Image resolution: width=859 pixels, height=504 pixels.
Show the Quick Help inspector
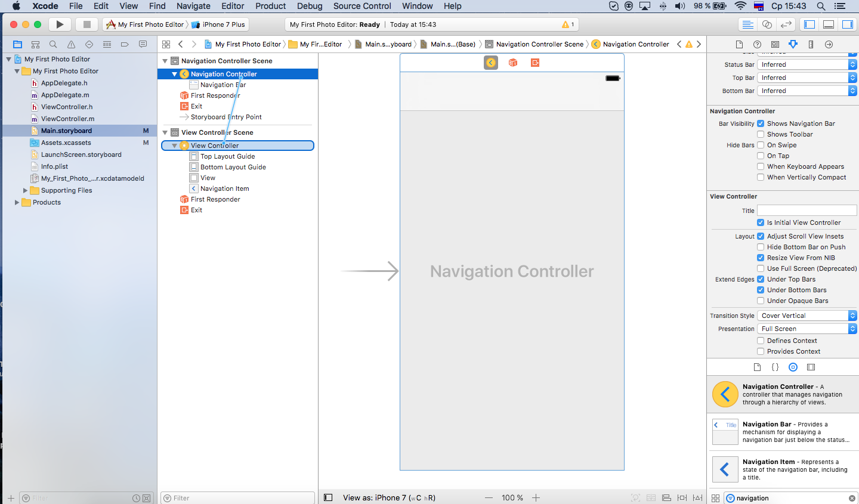tap(757, 44)
